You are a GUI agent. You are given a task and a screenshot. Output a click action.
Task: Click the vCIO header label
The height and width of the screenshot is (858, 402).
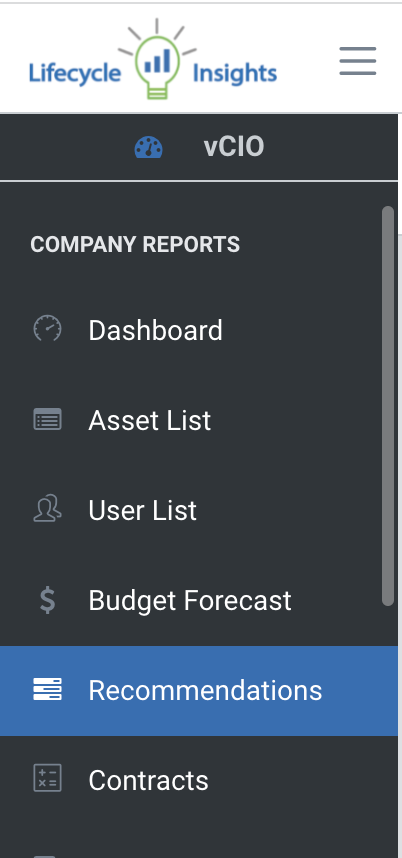tap(234, 147)
